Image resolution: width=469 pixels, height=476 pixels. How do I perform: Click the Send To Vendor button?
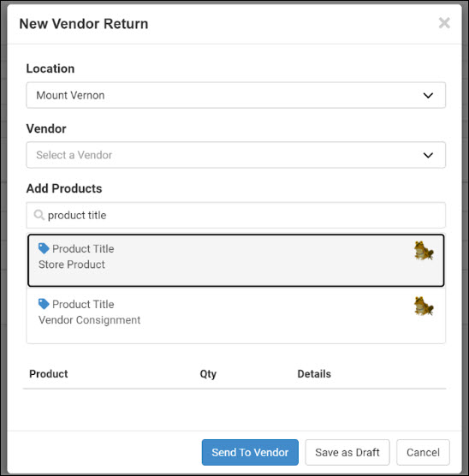pos(250,452)
